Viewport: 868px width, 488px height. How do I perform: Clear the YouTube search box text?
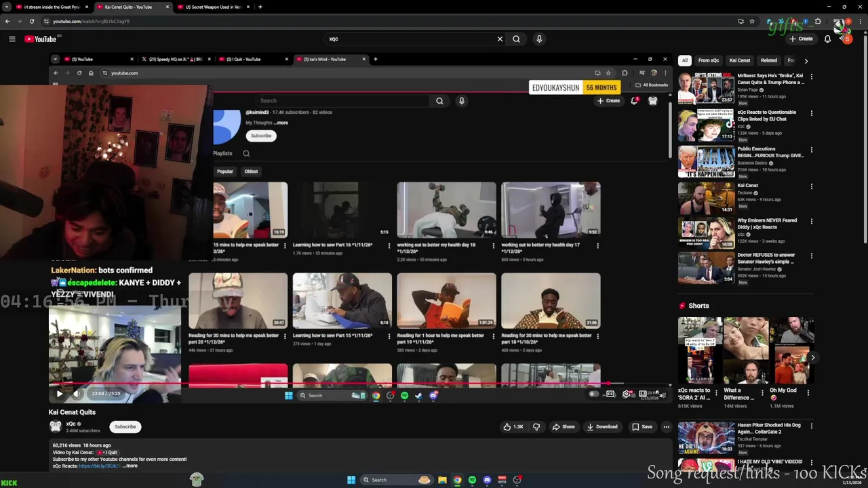(500, 39)
